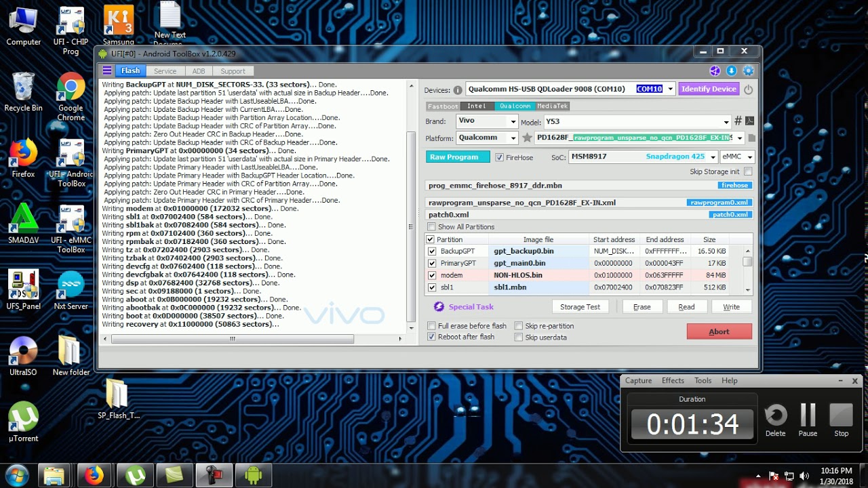The image size is (868, 488).
Task: Expand the PD1628F firmware path dropdown
Action: click(x=739, y=138)
